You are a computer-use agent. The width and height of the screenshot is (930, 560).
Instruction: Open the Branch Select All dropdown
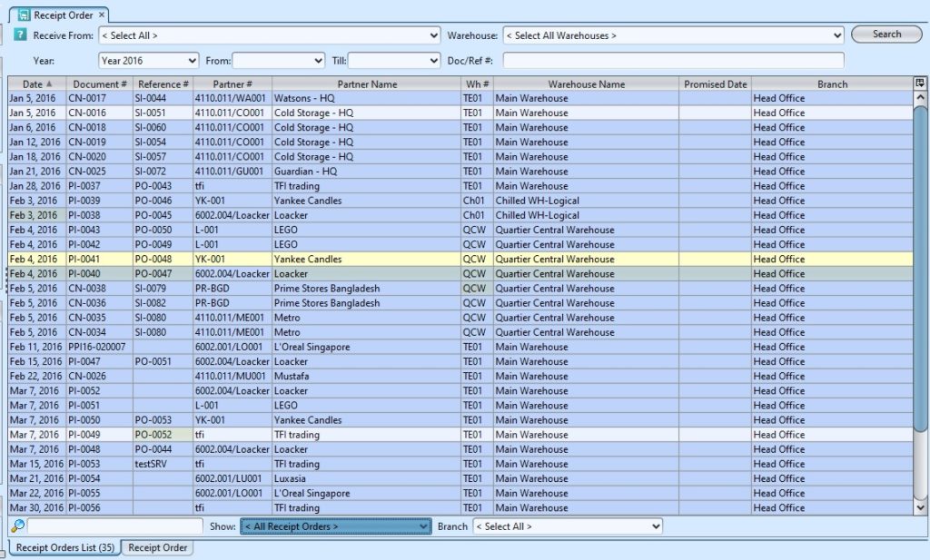point(568,526)
